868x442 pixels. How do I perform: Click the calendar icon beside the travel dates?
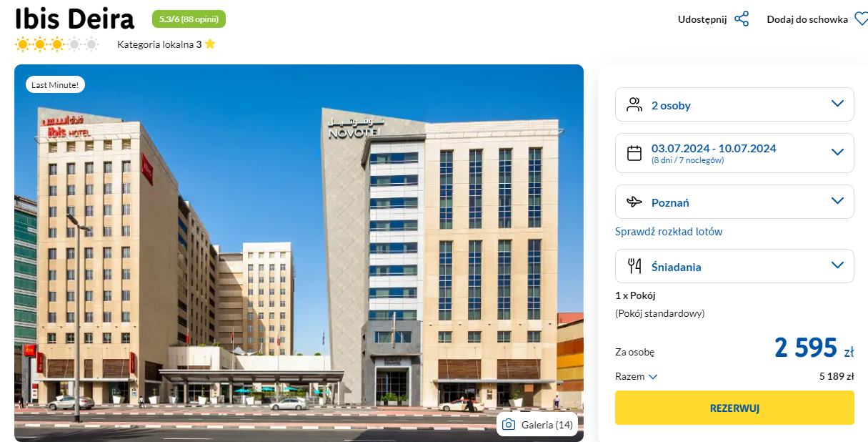[x=634, y=153]
